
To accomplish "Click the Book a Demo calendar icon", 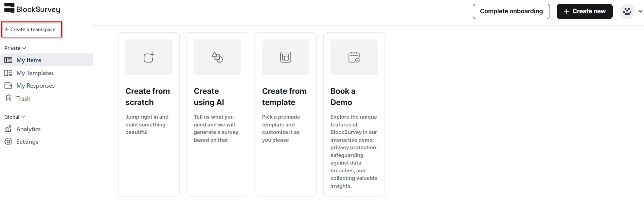I will (x=354, y=57).
